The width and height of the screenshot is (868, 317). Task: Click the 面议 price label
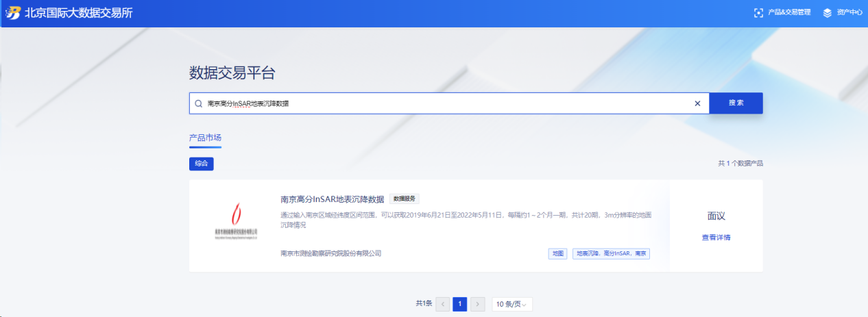pyautogui.click(x=716, y=216)
